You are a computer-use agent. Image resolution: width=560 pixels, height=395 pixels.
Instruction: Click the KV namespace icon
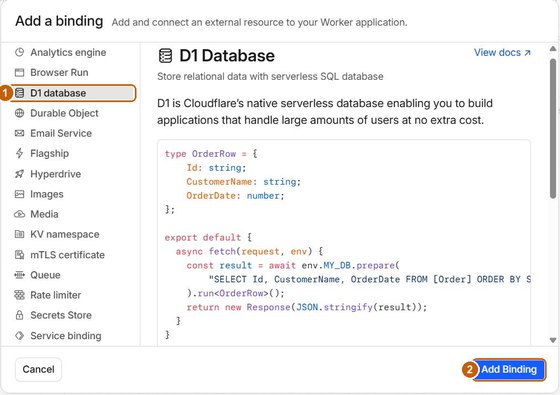pyautogui.click(x=19, y=234)
